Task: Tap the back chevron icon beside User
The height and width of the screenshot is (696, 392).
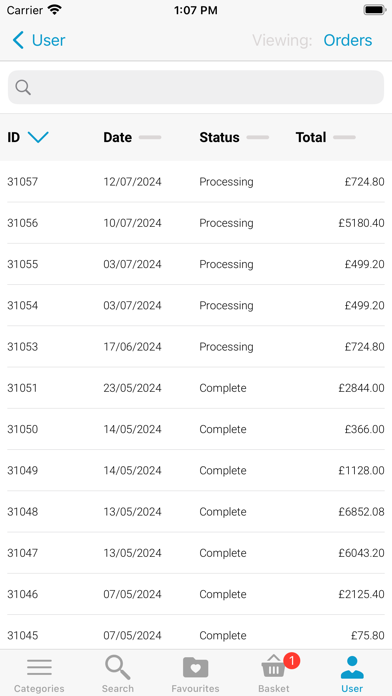Action: pyautogui.click(x=18, y=40)
